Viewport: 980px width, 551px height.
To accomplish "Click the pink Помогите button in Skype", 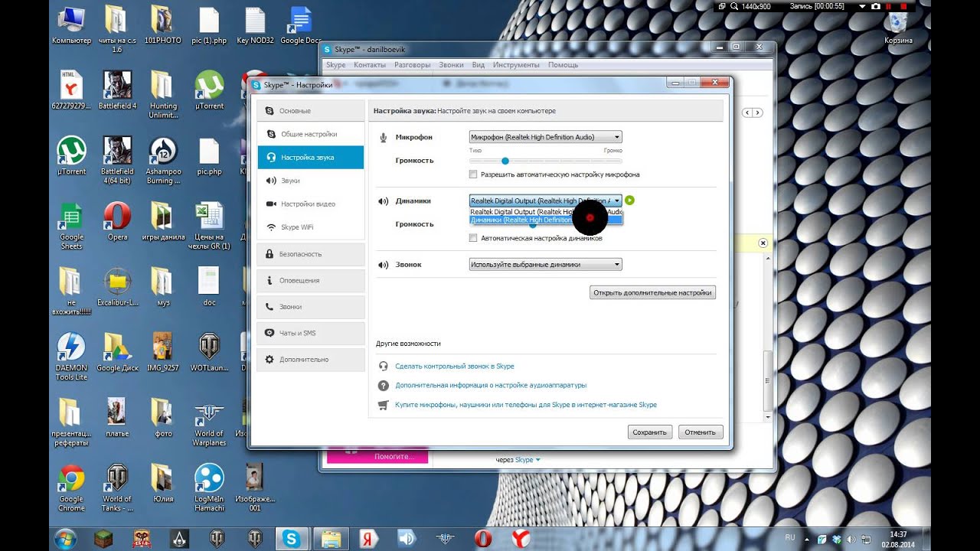I will [x=377, y=457].
